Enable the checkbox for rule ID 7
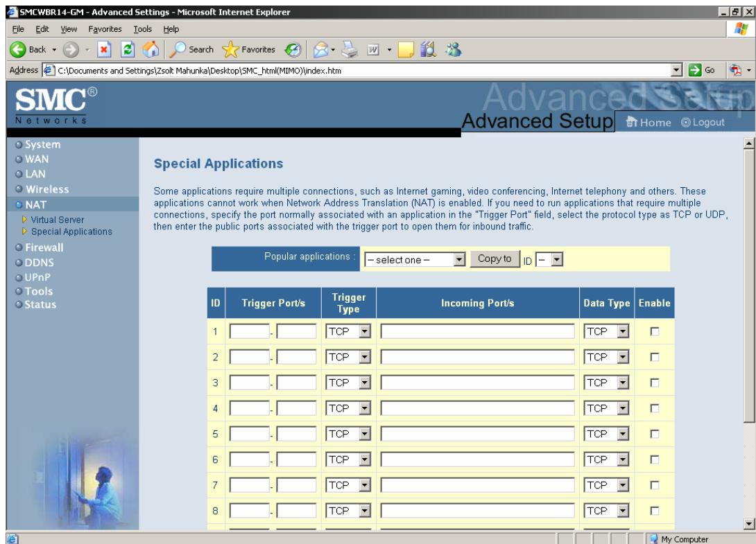This screenshot has width=756, height=544. click(x=654, y=485)
